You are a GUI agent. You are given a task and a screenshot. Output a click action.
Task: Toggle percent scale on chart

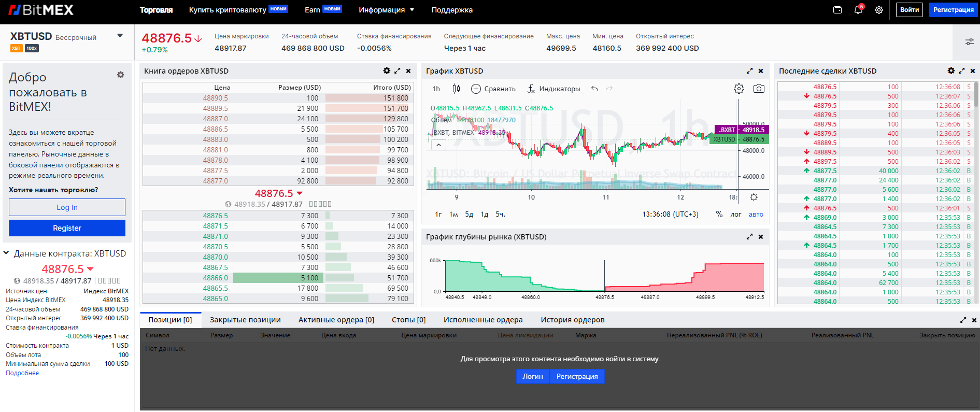[719, 214]
